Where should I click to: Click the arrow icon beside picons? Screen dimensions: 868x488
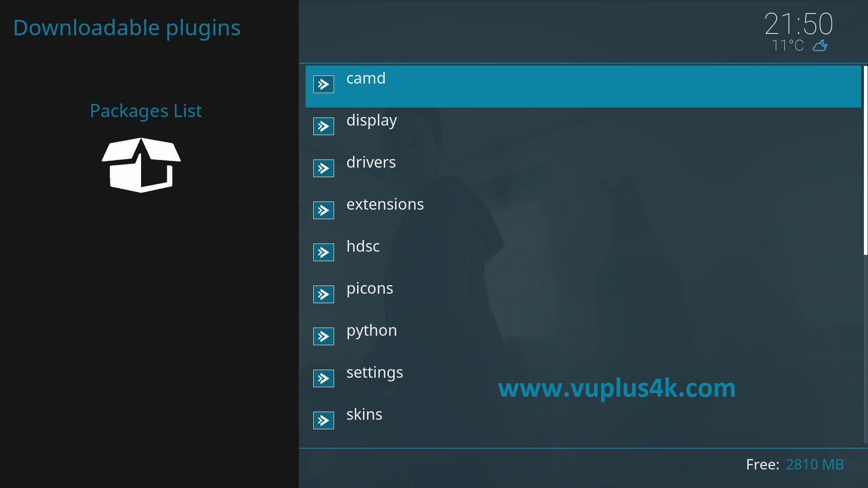[x=324, y=295]
